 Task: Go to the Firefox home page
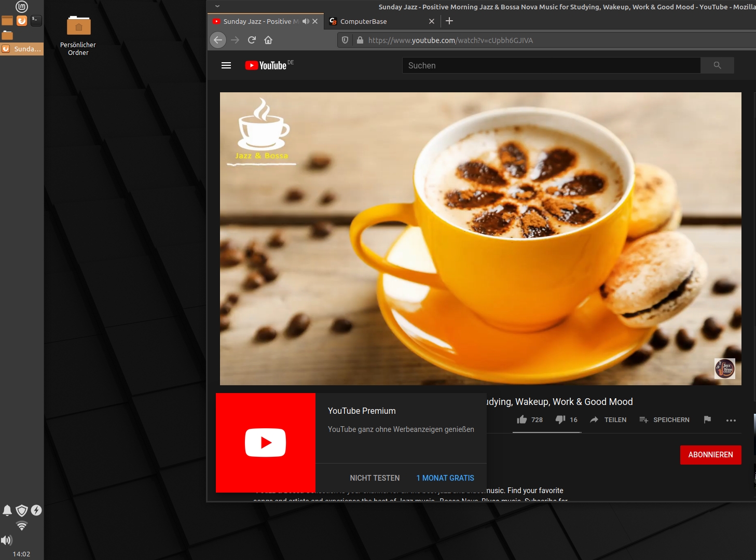(x=268, y=40)
